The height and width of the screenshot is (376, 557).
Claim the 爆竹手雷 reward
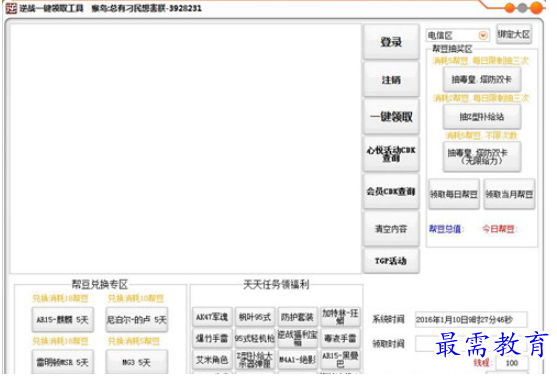(x=212, y=338)
